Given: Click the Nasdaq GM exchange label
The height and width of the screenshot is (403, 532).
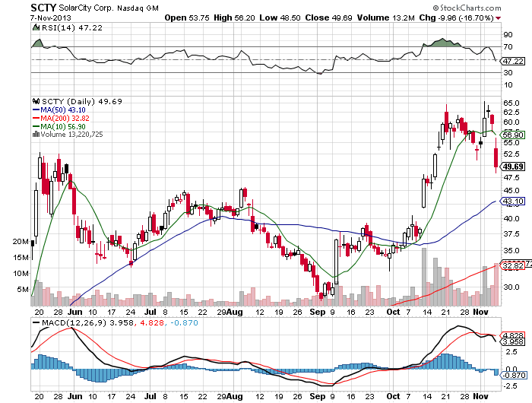Looking at the screenshot, I should pyautogui.click(x=138, y=8).
